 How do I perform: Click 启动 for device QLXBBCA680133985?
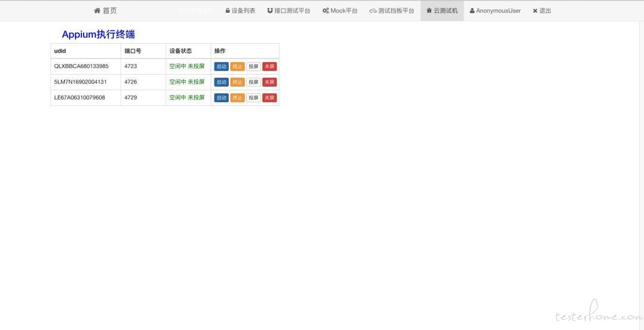[222, 66]
